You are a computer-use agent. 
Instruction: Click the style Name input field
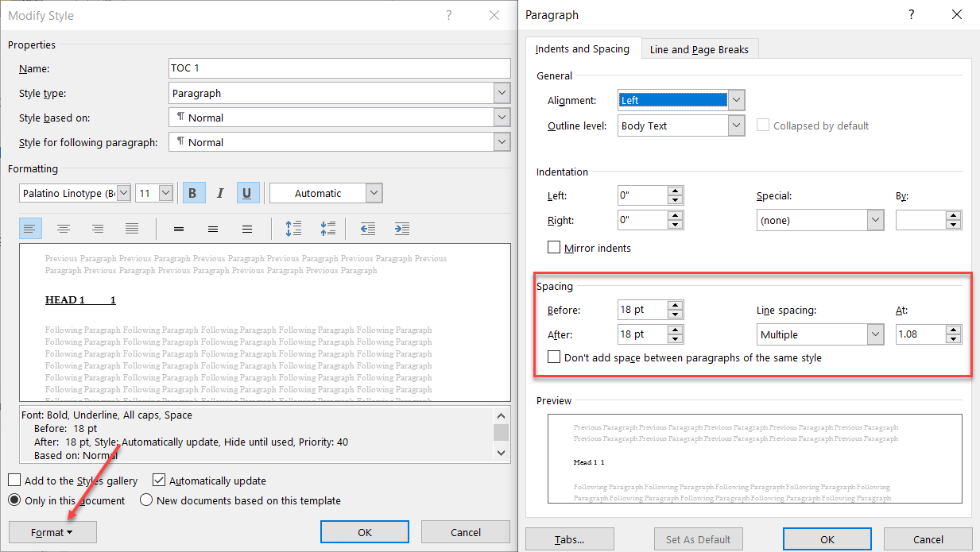pyautogui.click(x=339, y=68)
